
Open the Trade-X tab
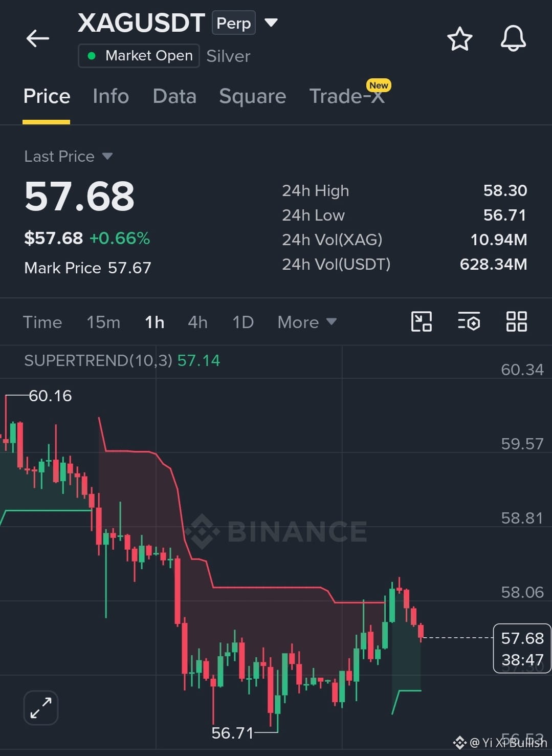347,96
